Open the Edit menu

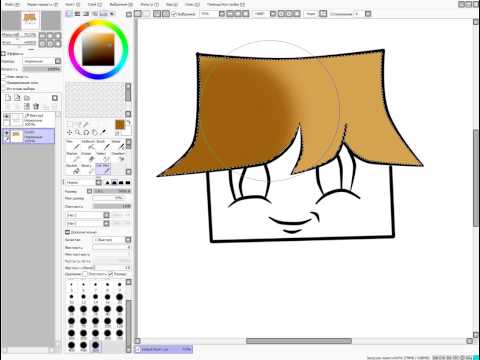[42, 4]
